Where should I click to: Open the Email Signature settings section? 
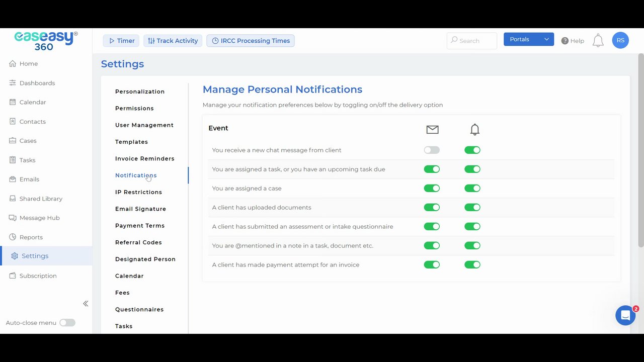[x=140, y=209]
